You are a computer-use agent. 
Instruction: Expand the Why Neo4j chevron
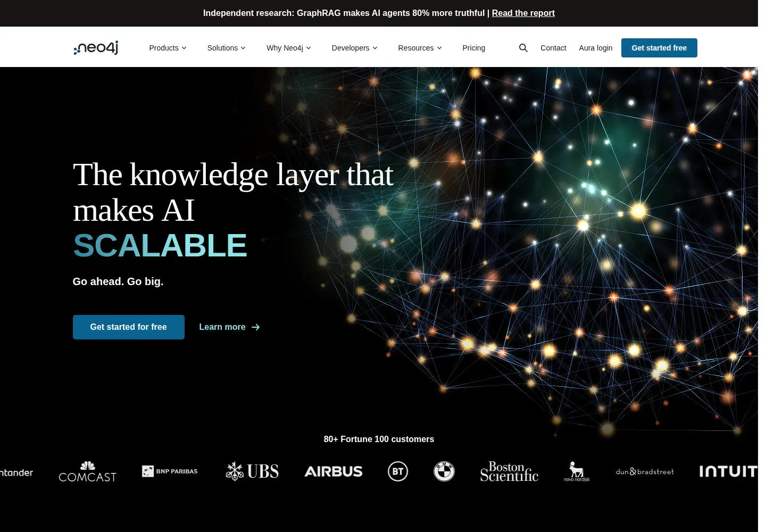click(x=309, y=48)
